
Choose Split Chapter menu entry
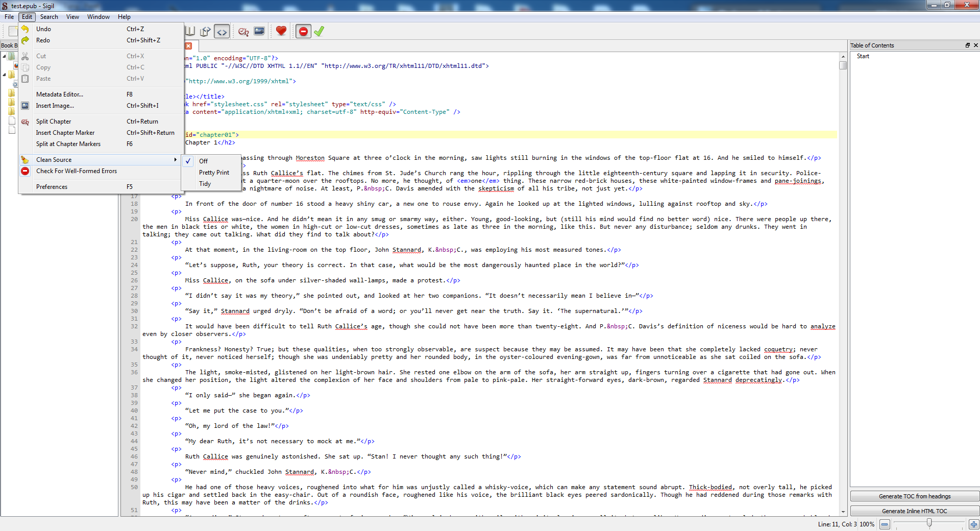101,122
